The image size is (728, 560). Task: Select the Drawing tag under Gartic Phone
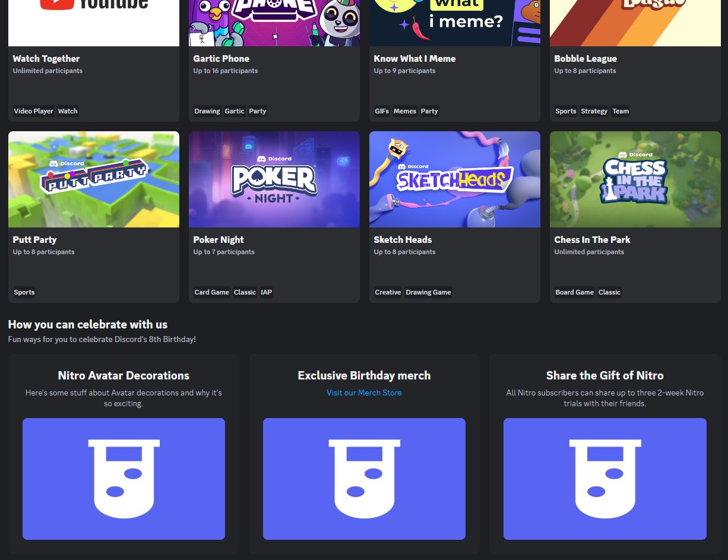tap(207, 111)
